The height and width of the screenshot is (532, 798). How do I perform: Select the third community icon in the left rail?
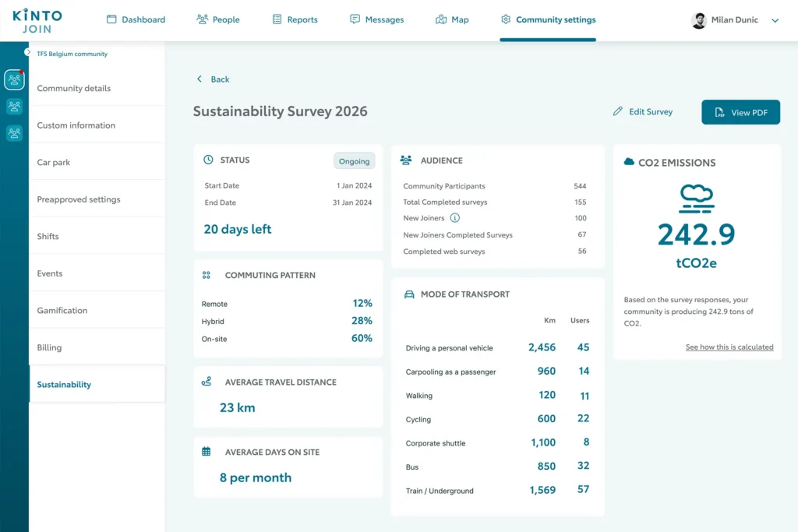pyautogui.click(x=14, y=133)
